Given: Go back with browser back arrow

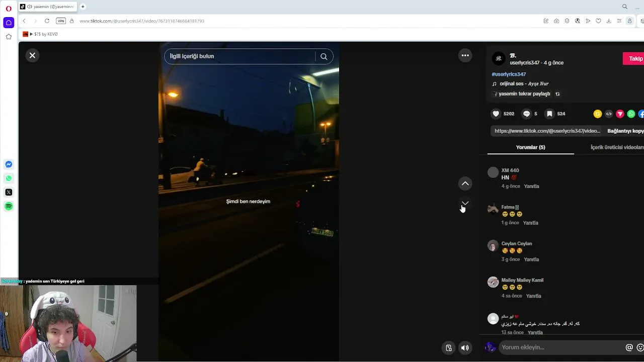Looking at the screenshot, I should pyautogui.click(x=24, y=21).
